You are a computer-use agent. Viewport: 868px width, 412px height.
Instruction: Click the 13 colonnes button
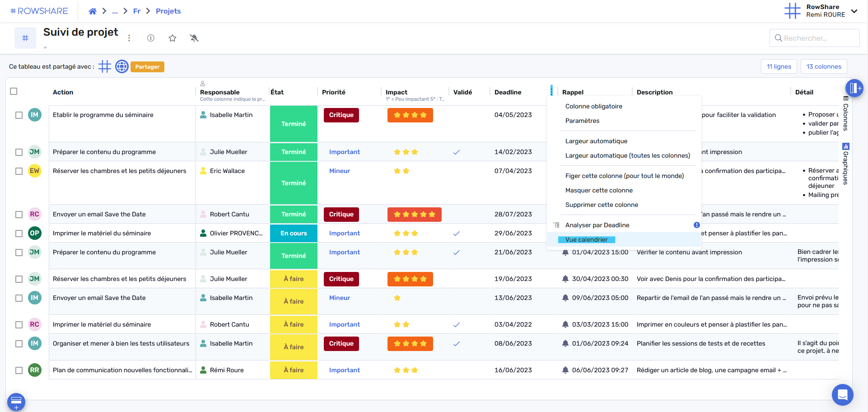pos(824,66)
